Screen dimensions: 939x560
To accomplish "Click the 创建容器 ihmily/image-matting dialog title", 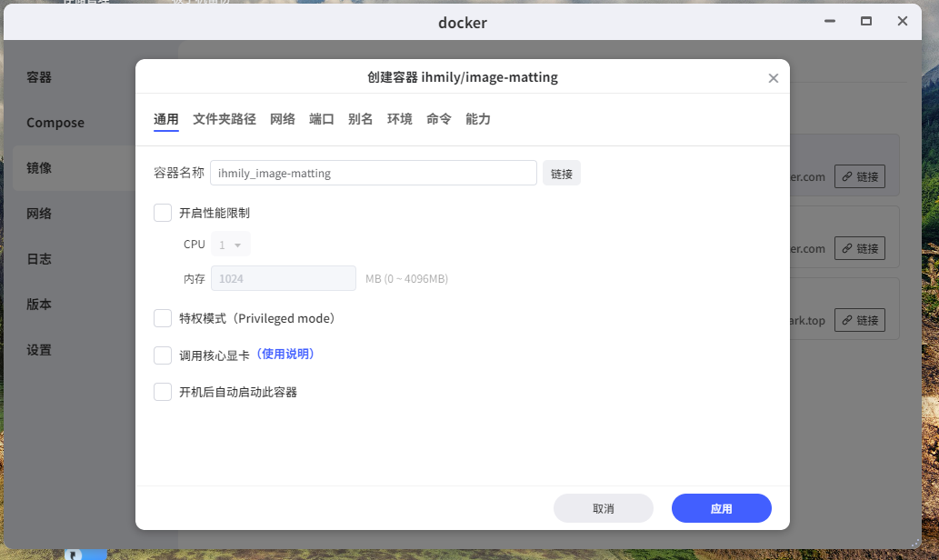I will click(463, 77).
